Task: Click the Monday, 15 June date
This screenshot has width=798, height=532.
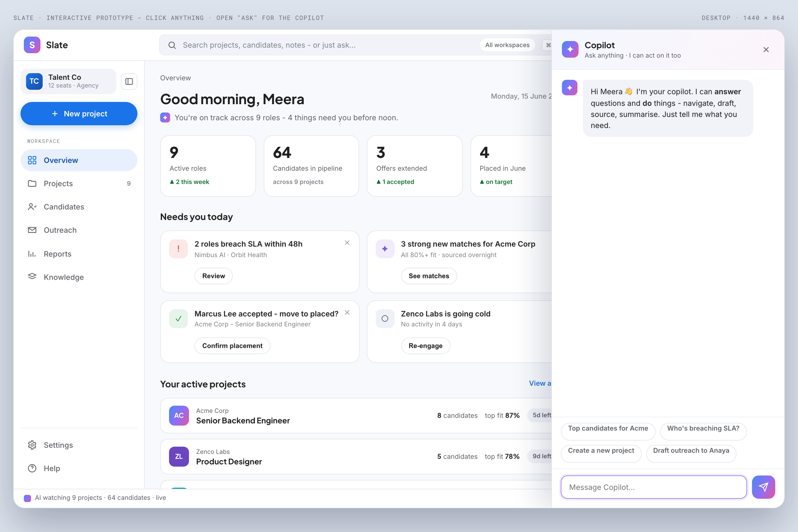Action: pyautogui.click(x=521, y=96)
